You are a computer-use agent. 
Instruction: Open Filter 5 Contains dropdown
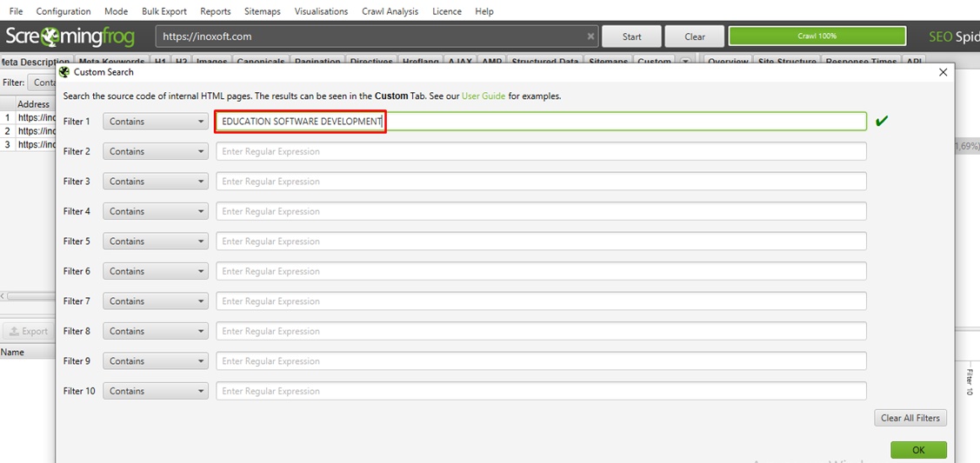(x=156, y=241)
